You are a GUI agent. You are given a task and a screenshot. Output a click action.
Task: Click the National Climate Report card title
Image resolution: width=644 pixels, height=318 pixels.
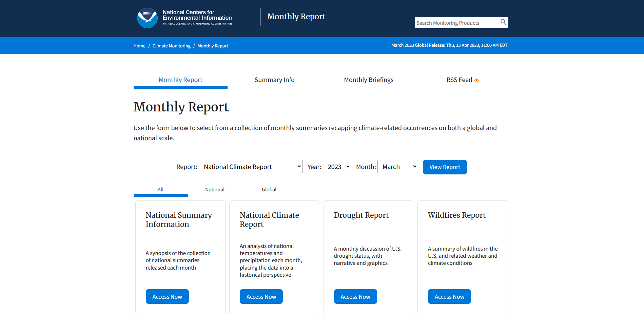269,219
